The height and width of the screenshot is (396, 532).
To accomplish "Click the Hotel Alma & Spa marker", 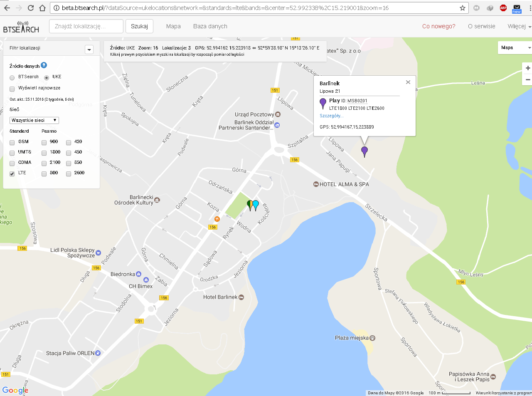I will tap(316, 184).
